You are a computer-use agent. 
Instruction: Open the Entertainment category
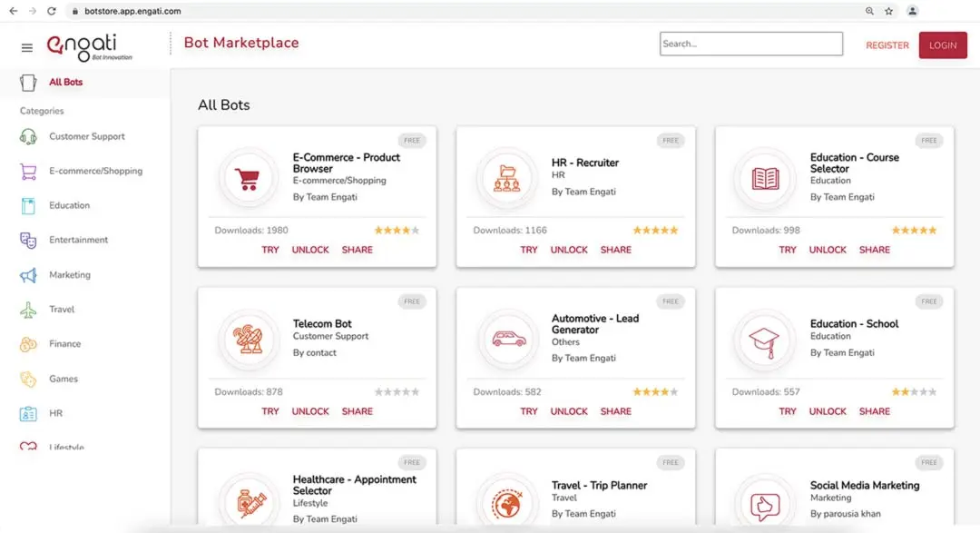[78, 241]
